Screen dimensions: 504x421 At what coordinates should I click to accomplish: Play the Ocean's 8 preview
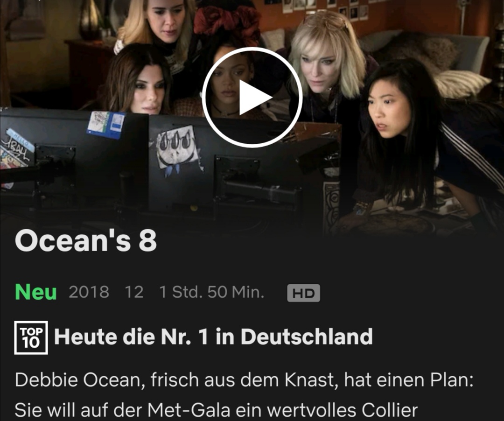[x=252, y=98]
